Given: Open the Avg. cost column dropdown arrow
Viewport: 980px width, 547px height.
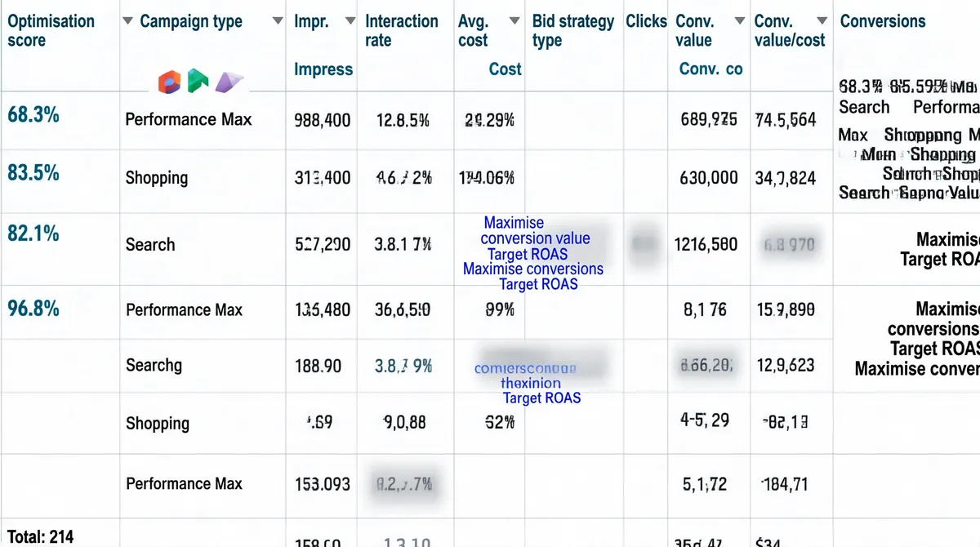Looking at the screenshot, I should [x=514, y=21].
